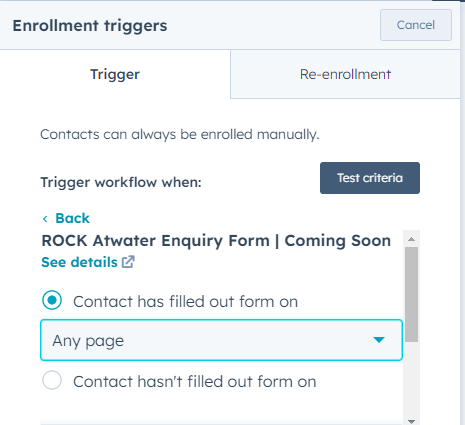Screen dimensions: 465x425
Task: Click the gray scrollbar thumb
Action: coord(411,294)
